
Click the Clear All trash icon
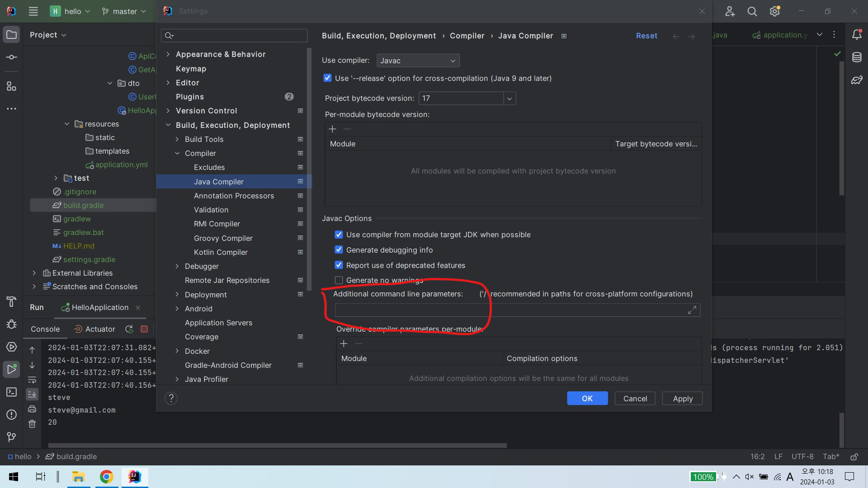[x=32, y=424]
